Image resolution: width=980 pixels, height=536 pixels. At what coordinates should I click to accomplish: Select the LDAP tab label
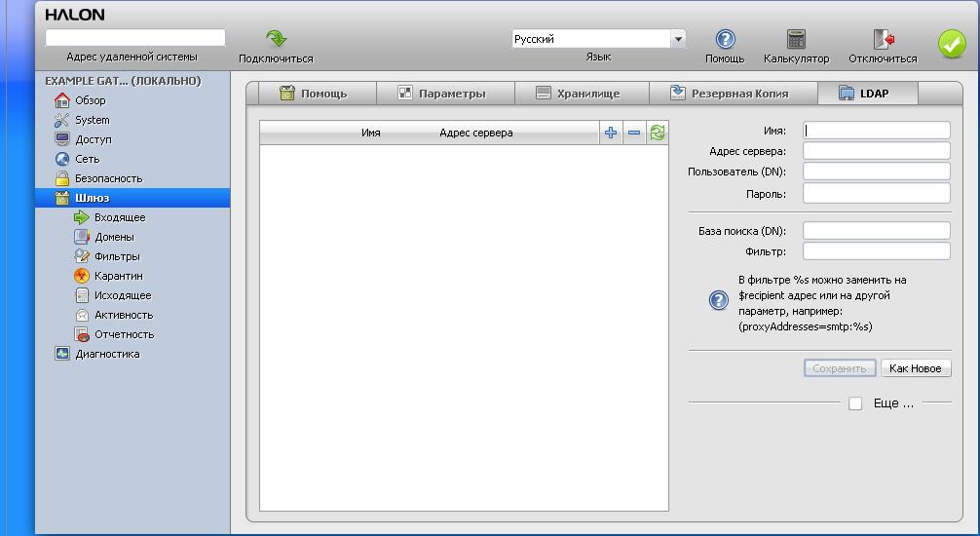pyautogui.click(x=874, y=94)
